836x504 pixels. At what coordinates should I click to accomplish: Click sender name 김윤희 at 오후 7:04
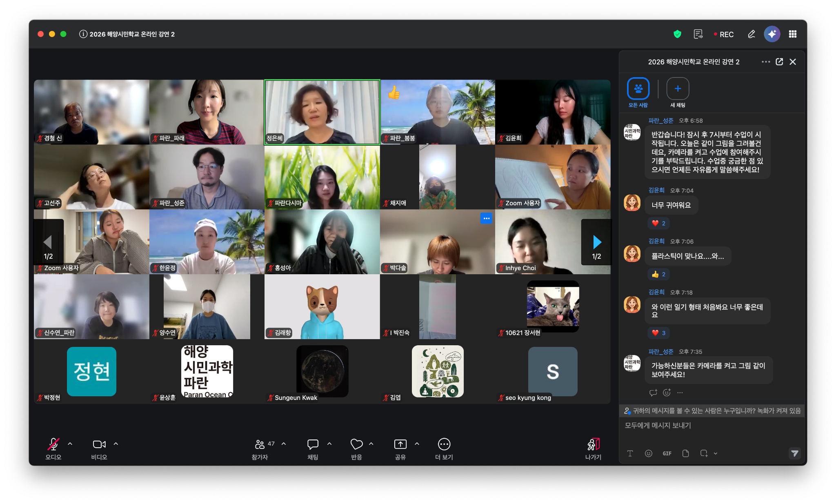point(656,191)
